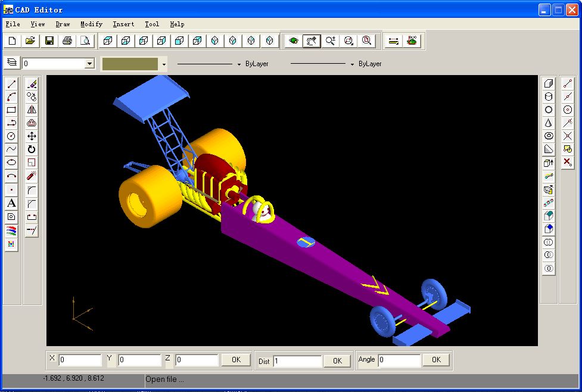The image size is (582, 392).
Task: Expand the second ByLayer lineweight dropdown
Action: tap(352, 64)
